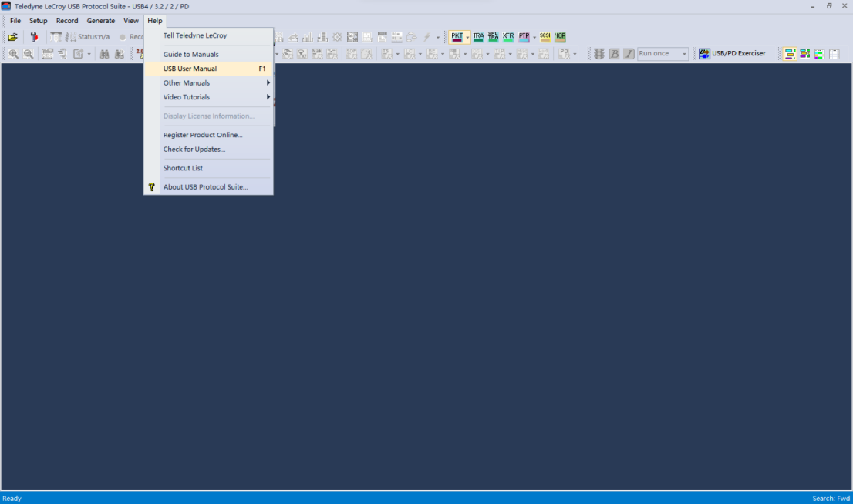The height and width of the screenshot is (504, 853).
Task: Click the question mark icon beside About
Action: (152, 187)
